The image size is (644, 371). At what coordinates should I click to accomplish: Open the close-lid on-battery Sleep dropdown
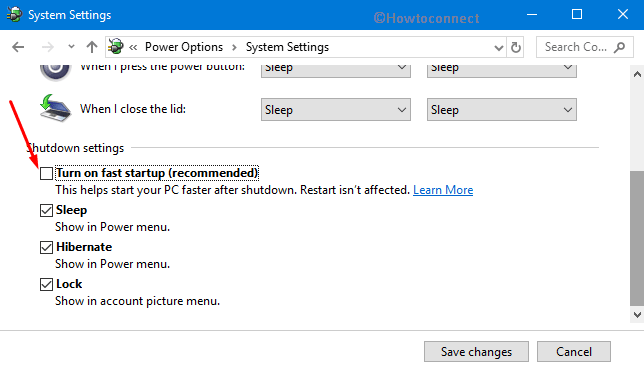(336, 109)
